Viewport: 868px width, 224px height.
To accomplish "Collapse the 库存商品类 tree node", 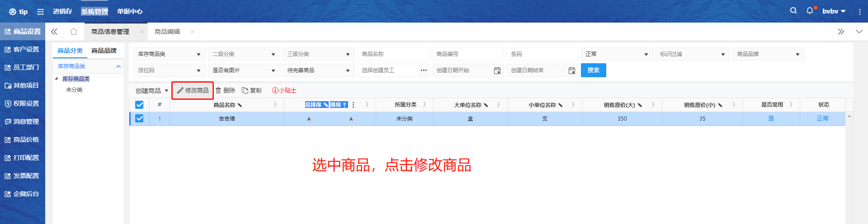I will point(57,79).
